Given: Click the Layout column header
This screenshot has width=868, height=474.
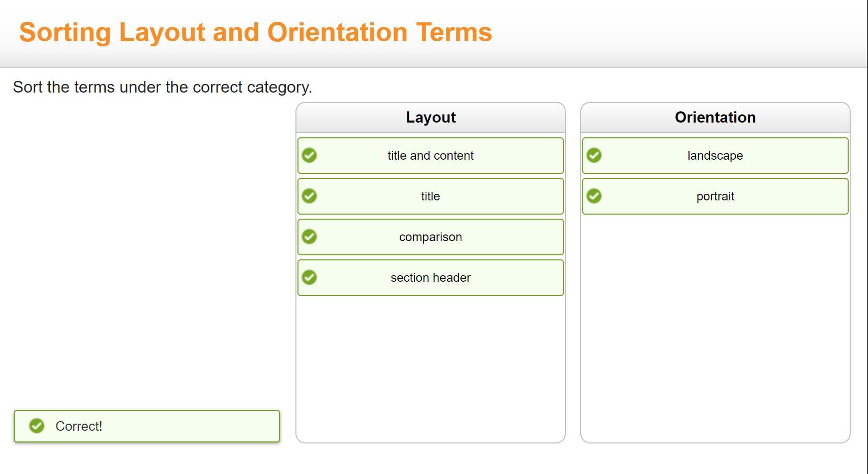Looking at the screenshot, I should (x=430, y=117).
